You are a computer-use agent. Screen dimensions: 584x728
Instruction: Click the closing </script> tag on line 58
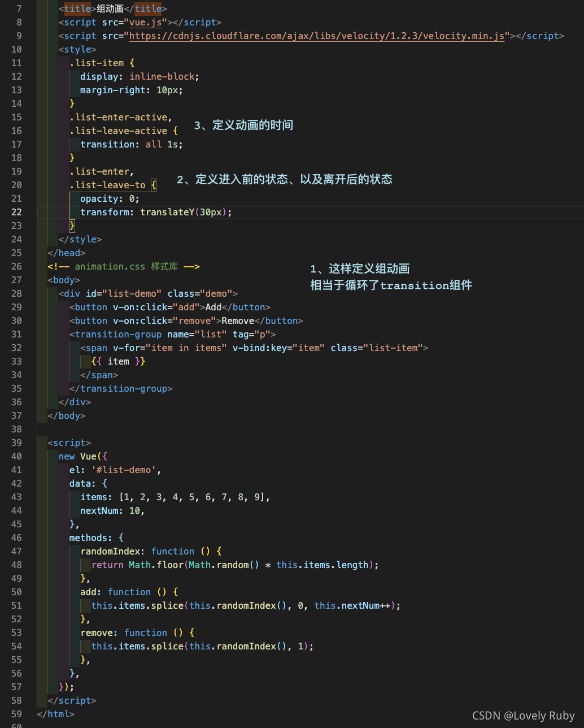(72, 700)
